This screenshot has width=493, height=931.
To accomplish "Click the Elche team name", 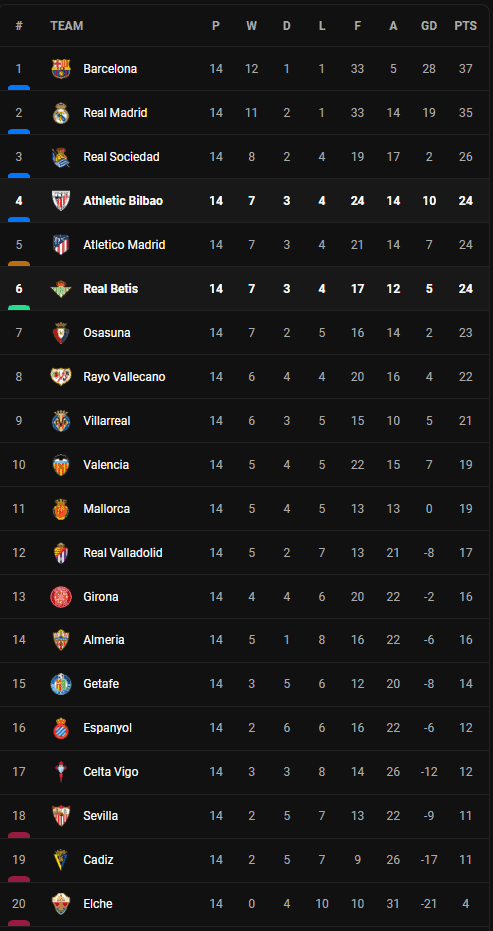I will point(97,904).
